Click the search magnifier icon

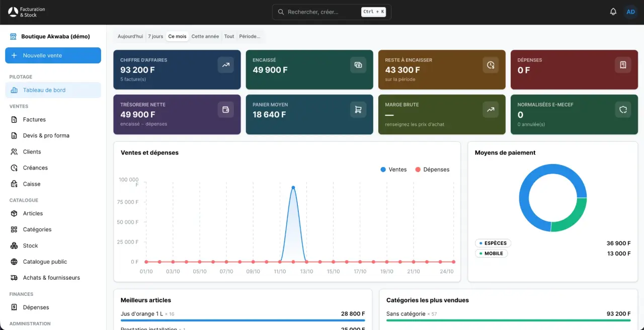tap(281, 12)
